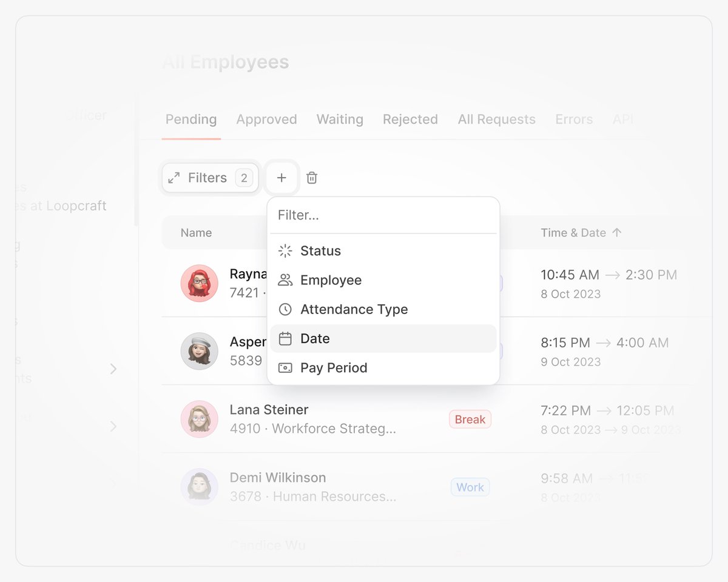
Task: Click the Attendance Type clock icon
Action: click(x=285, y=309)
